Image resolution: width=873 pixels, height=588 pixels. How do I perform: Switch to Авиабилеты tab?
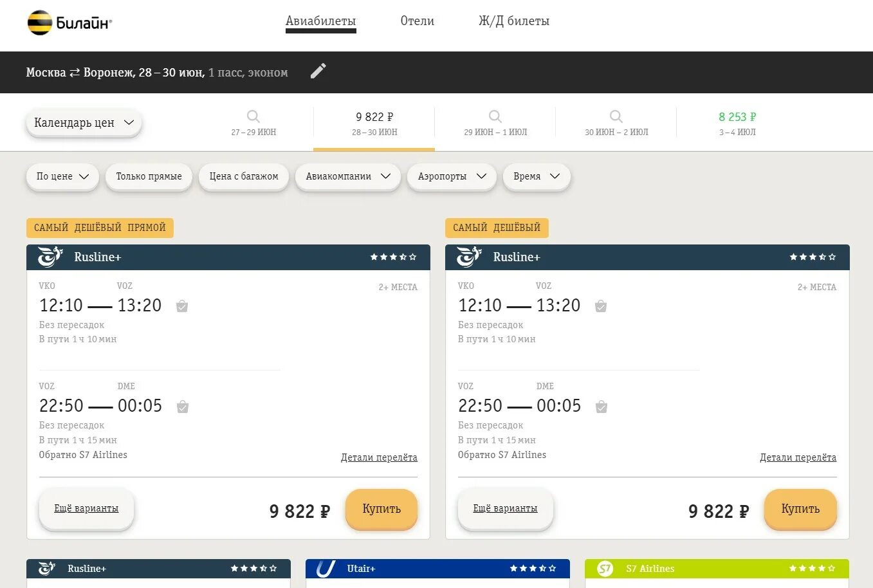[321, 21]
